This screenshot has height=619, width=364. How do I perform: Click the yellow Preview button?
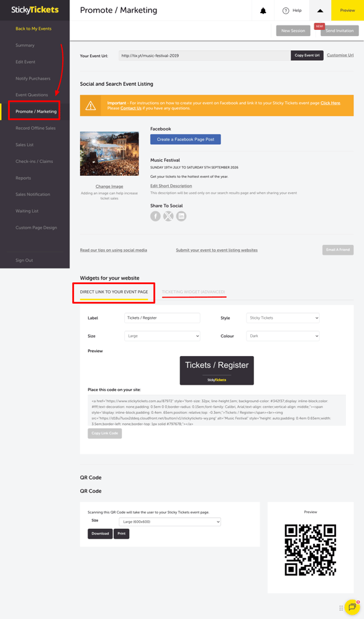347,11
